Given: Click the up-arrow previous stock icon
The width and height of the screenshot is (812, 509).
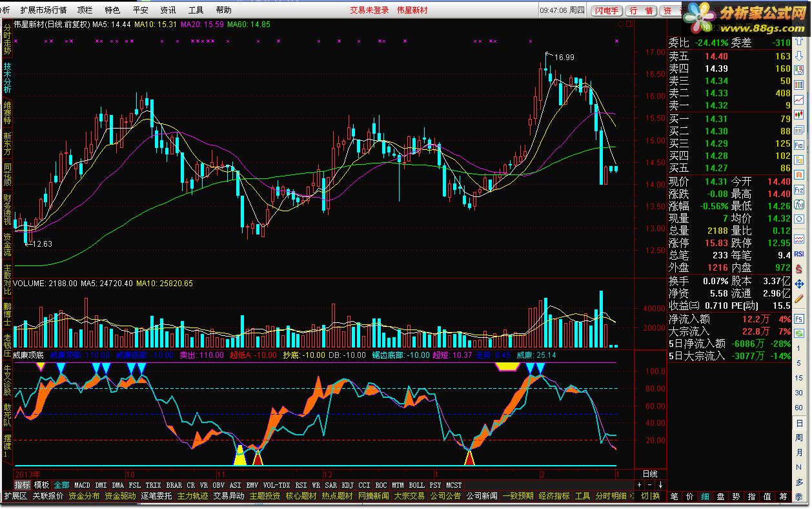Looking at the screenshot, I should point(799,41).
